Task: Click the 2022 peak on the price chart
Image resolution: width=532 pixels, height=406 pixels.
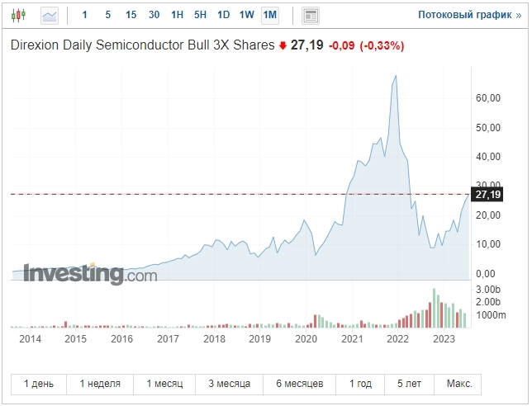Action: coord(396,76)
